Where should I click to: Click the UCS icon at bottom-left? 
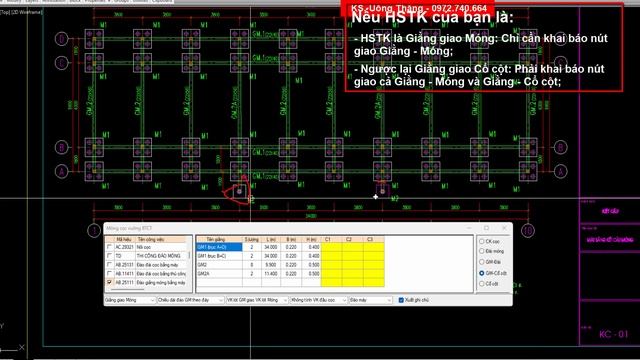coord(12,339)
